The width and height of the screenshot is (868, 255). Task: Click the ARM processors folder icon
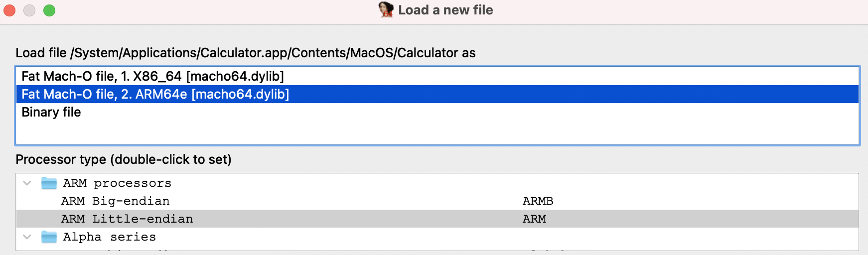pos(49,183)
